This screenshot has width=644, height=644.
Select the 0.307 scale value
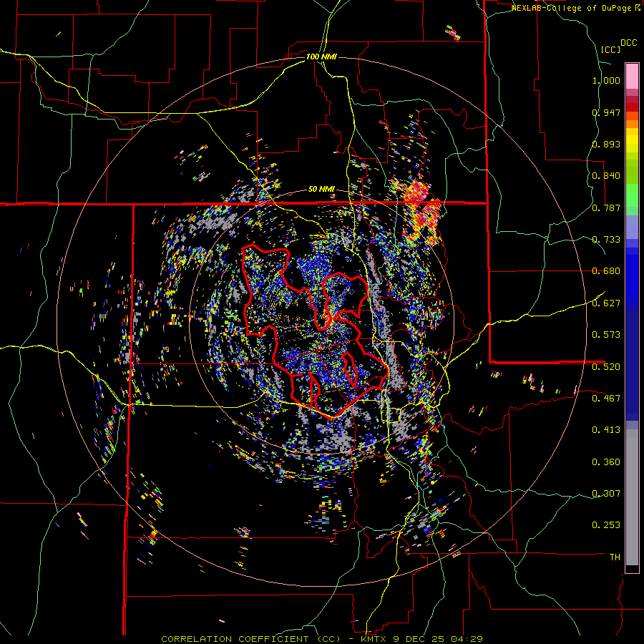[606, 494]
